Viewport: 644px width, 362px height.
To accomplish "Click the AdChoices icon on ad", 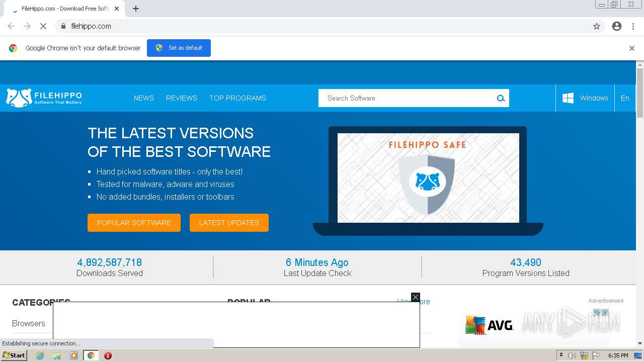I will [598, 312].
